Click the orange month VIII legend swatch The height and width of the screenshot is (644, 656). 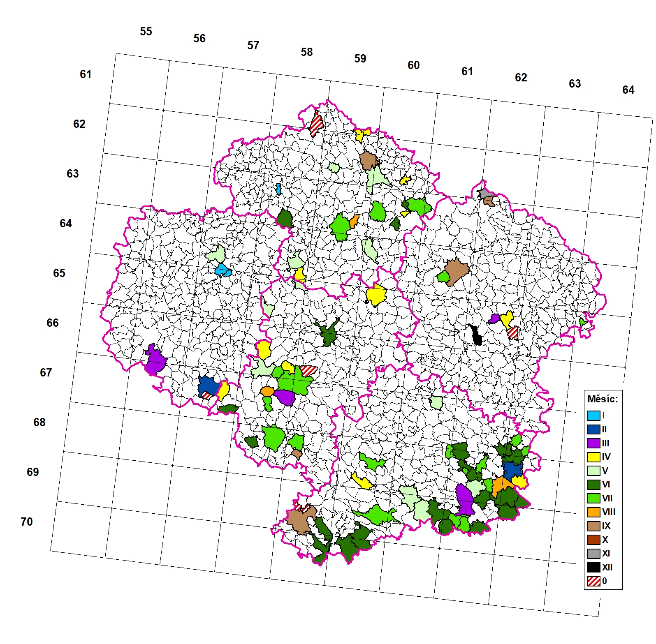click(x=593, y=512)
